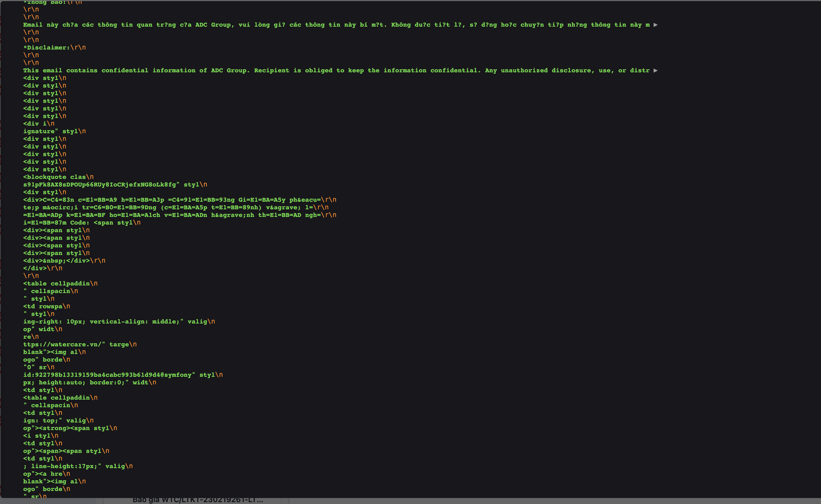Click the 'ignature" styl' line
821x504 pixels.
(50, 131)
